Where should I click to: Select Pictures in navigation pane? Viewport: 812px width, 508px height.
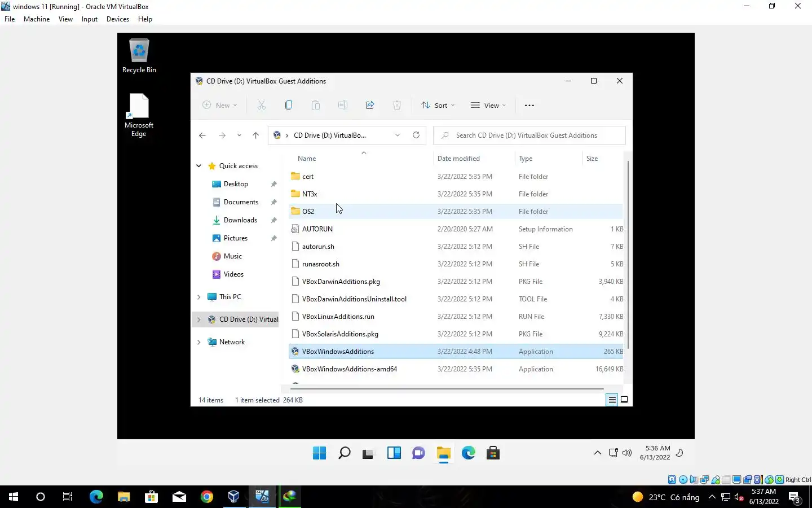pyautogui.click(x=236, y=238)
